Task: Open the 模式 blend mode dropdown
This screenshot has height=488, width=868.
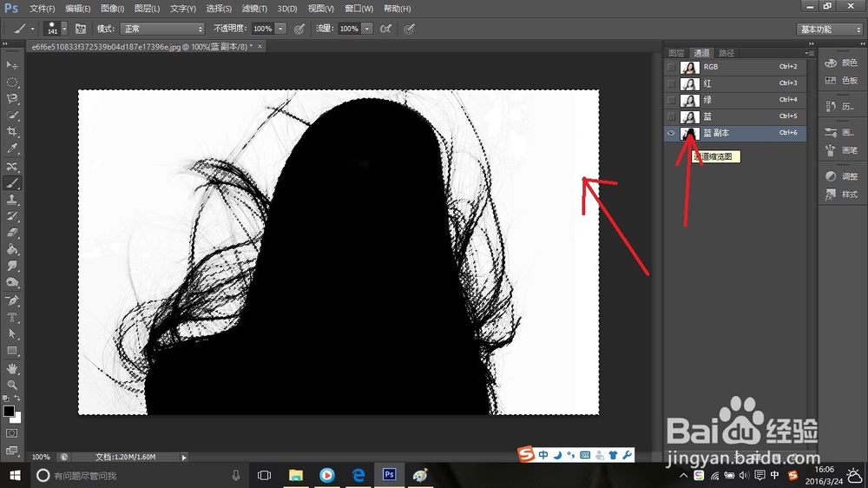Action: click(162, 29)
